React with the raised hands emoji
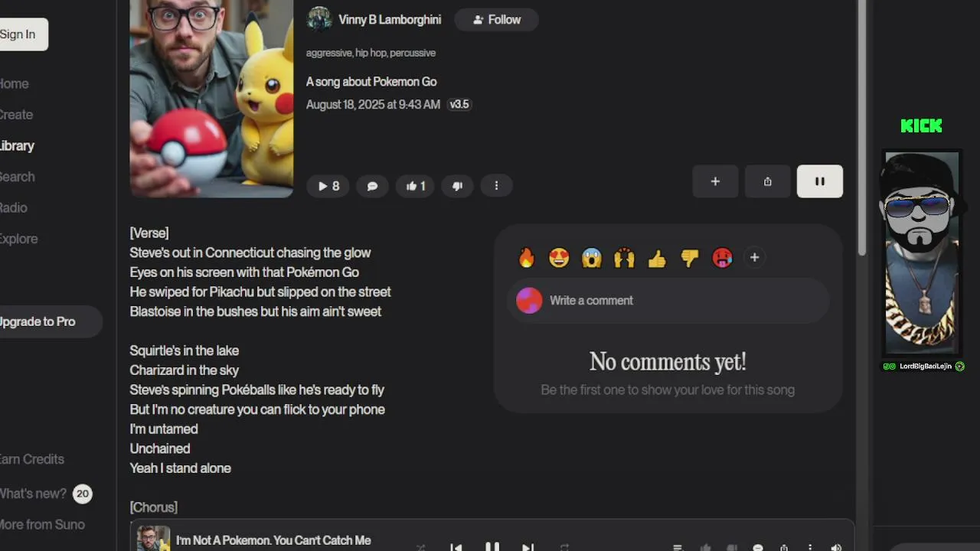 [x=624, y=258]
